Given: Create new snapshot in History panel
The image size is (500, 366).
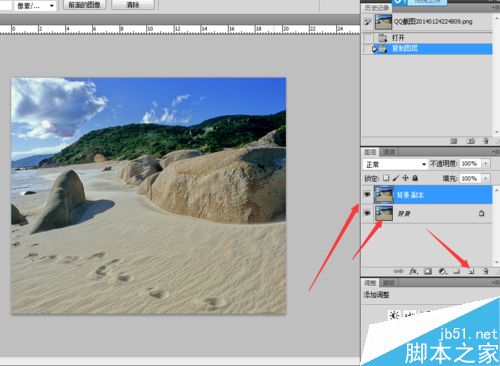Looking at the screenshot, I should (x=471, y=141).
